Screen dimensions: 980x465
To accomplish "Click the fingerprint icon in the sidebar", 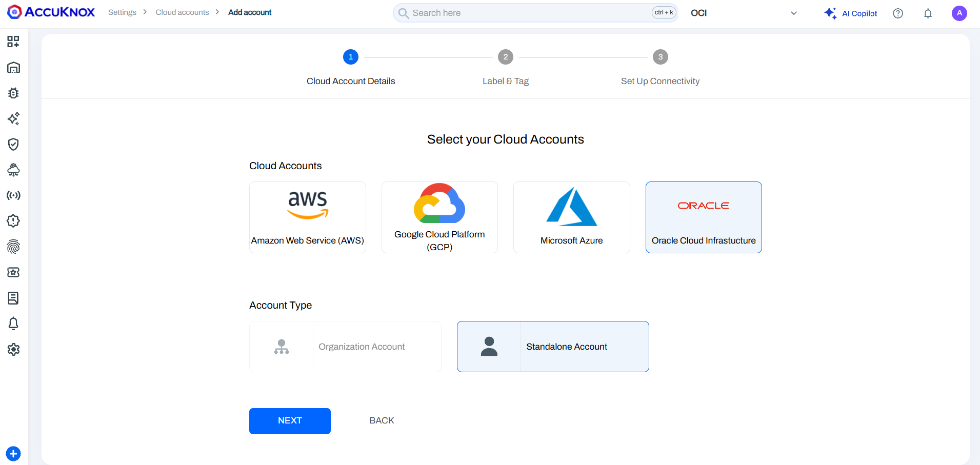I will point(13,247).
